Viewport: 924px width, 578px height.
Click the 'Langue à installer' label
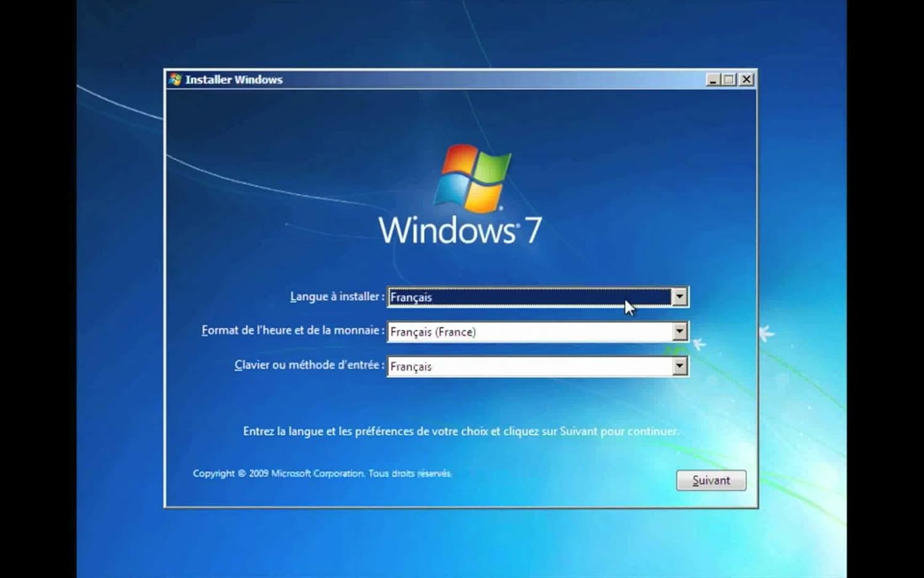336,296
